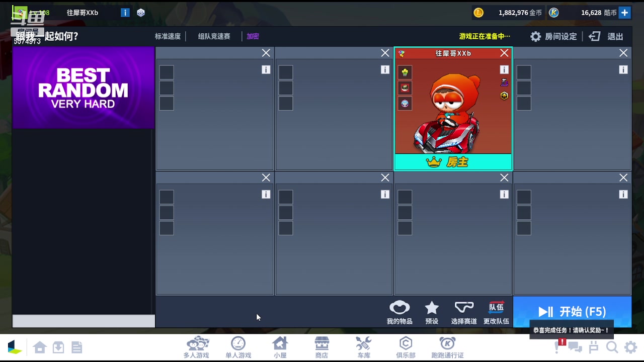Start the race with 开始 (F5)

pos(572,312)
